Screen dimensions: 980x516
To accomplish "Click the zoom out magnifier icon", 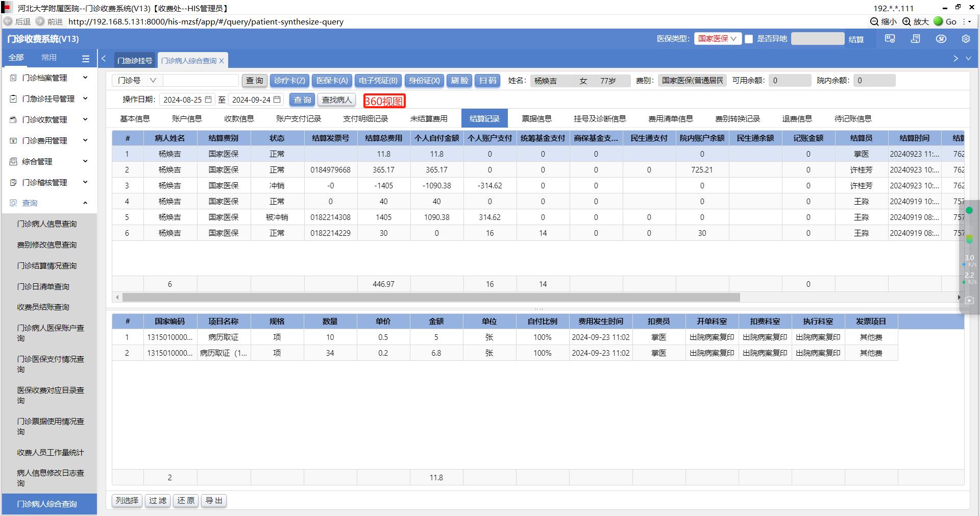I will tap(874, 21).
